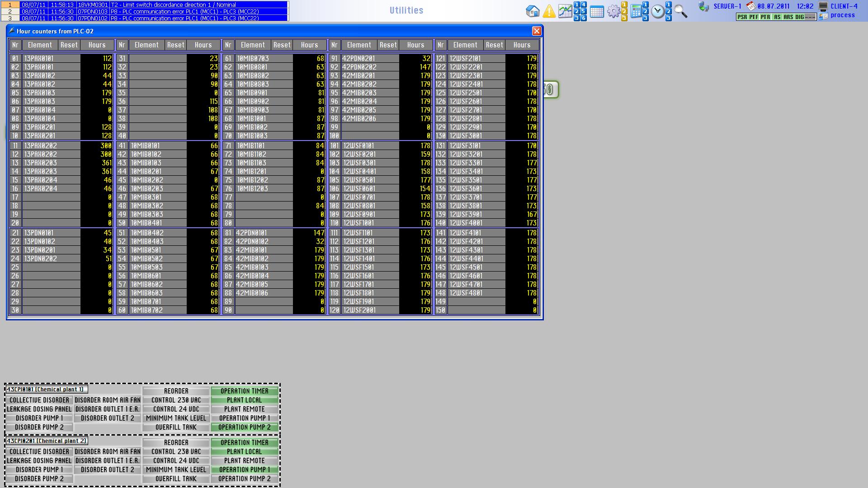Open the calendar table icon
The image size is (868, 488).
point(597,12)
